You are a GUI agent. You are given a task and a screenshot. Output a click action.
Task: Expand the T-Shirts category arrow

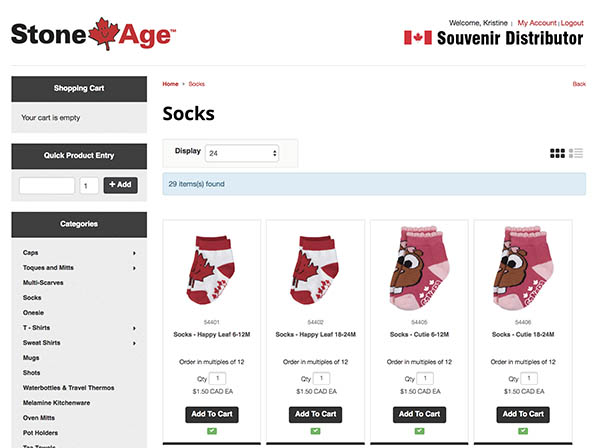coord(134,328)
